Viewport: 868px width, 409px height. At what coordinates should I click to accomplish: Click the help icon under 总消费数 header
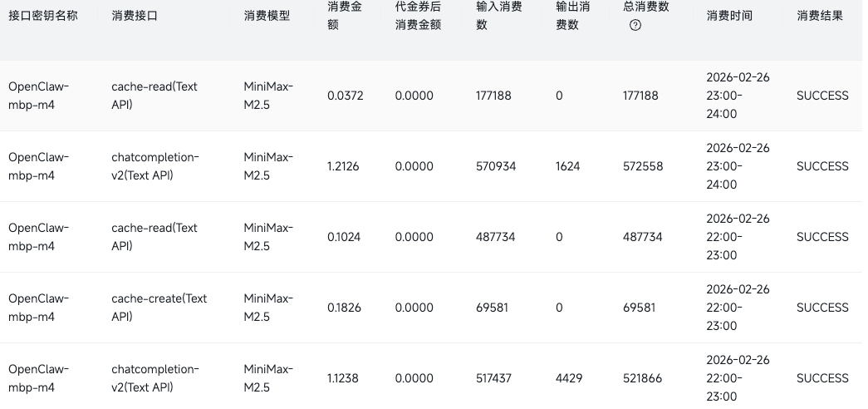(635, 25)
